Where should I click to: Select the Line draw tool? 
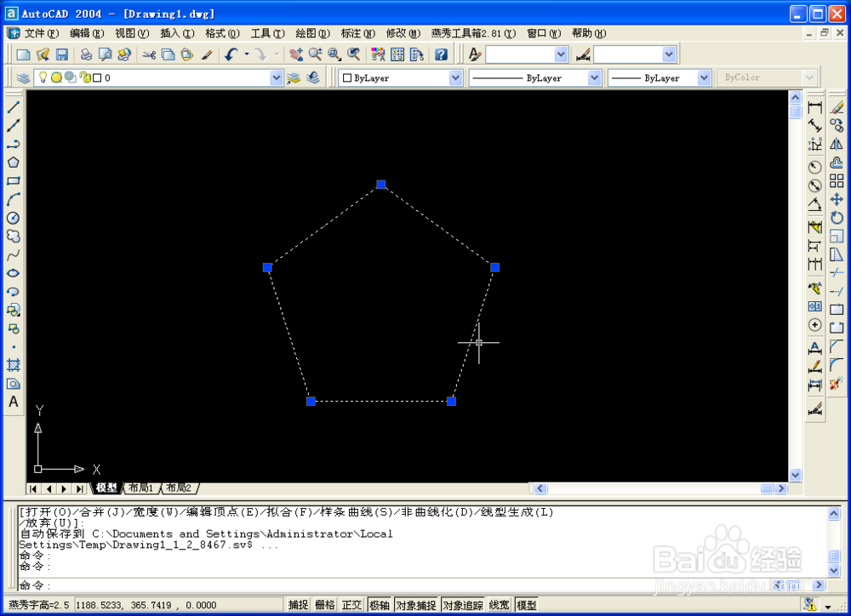tap(14, 107)
